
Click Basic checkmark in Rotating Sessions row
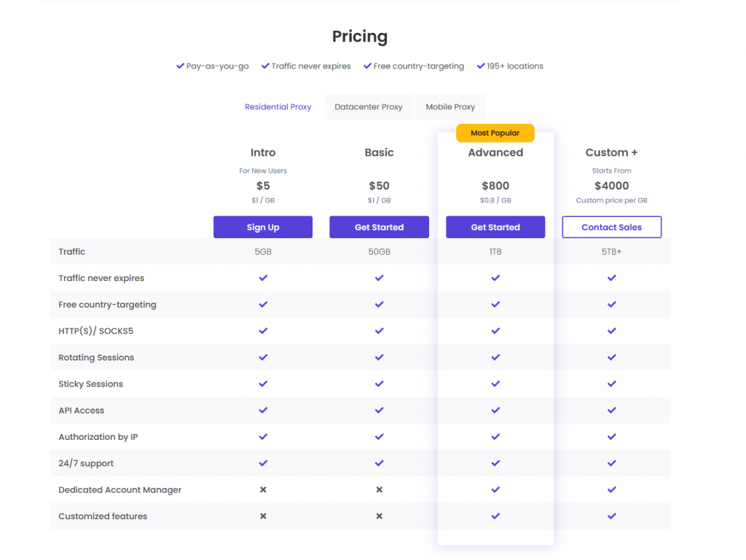379,358
